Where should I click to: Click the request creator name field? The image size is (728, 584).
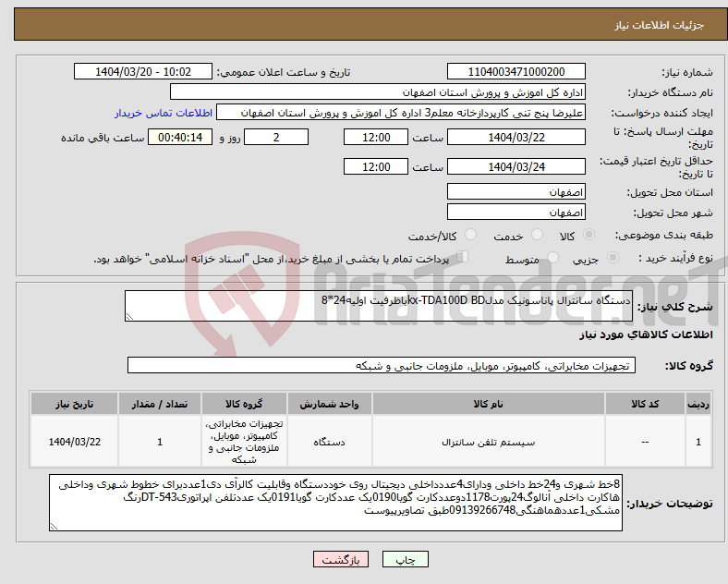click(x=401, y=113)
